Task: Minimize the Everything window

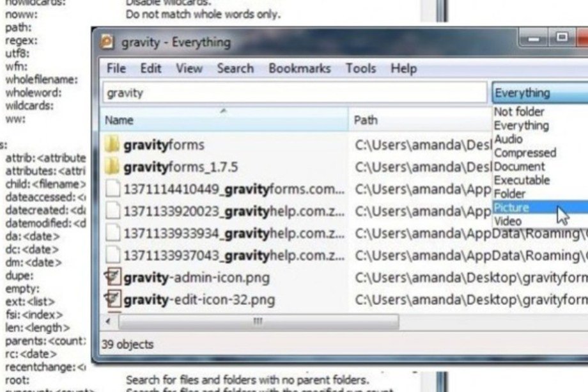Action: 534,38
